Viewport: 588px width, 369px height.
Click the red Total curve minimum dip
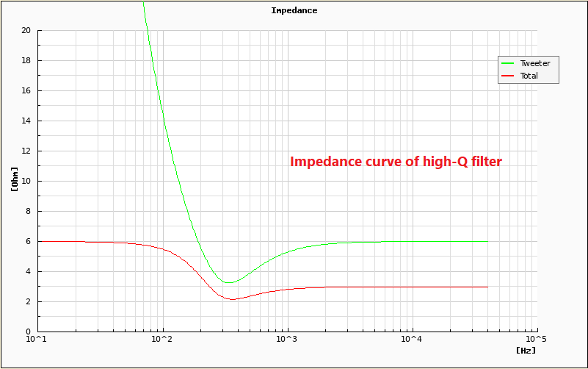click(232, 299)
